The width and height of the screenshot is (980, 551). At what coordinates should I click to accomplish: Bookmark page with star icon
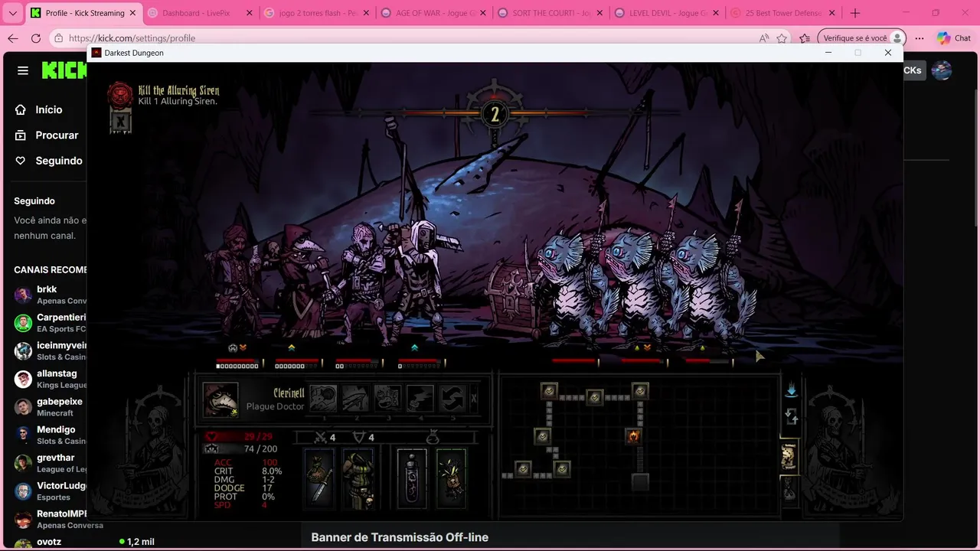[782, 38]
